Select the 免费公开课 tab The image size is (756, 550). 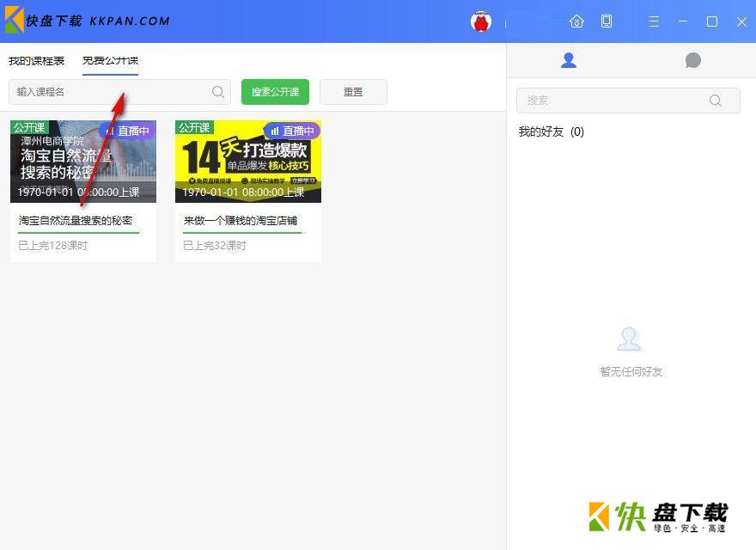click(x=111, y=61)
